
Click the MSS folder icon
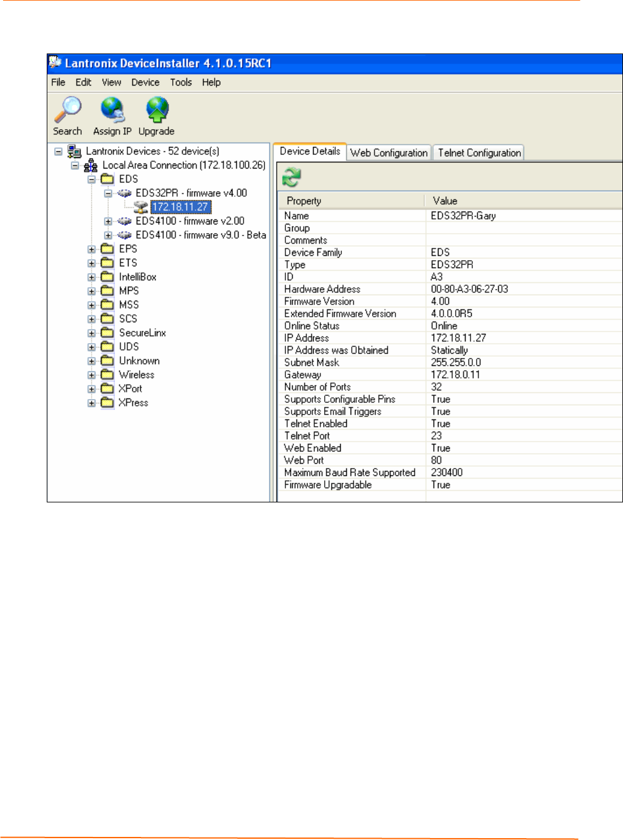click(x=108, y=305)
